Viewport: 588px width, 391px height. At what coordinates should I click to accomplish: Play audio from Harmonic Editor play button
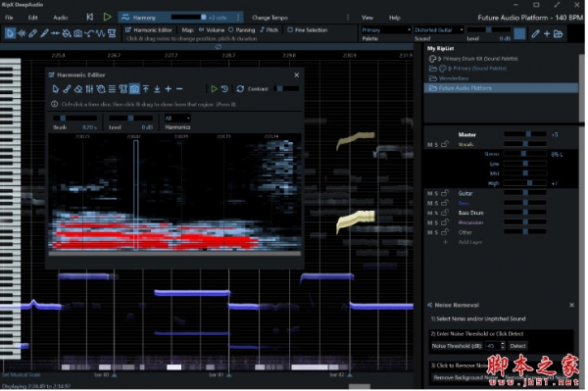click(215, 89)
